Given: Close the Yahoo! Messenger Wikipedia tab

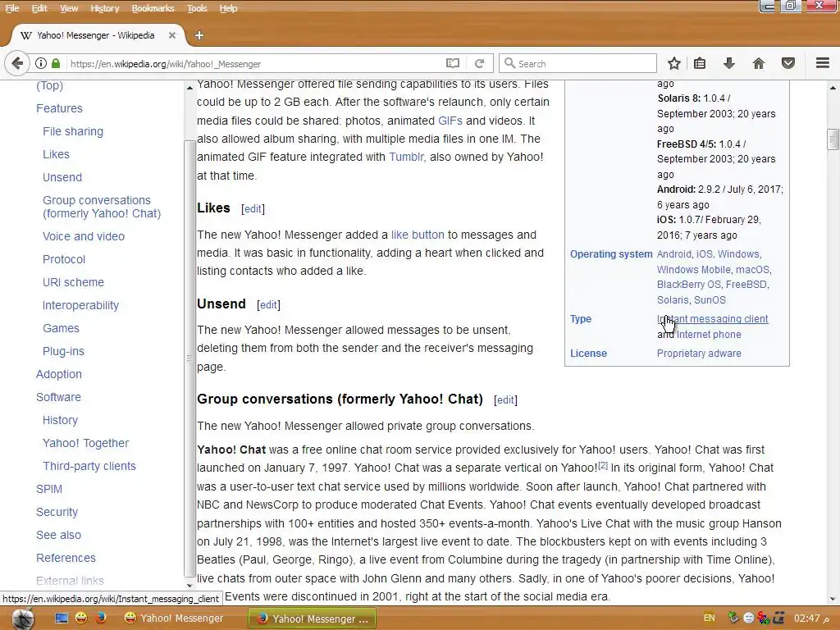Looking at the screenshot, I should (x=172, y=35).
